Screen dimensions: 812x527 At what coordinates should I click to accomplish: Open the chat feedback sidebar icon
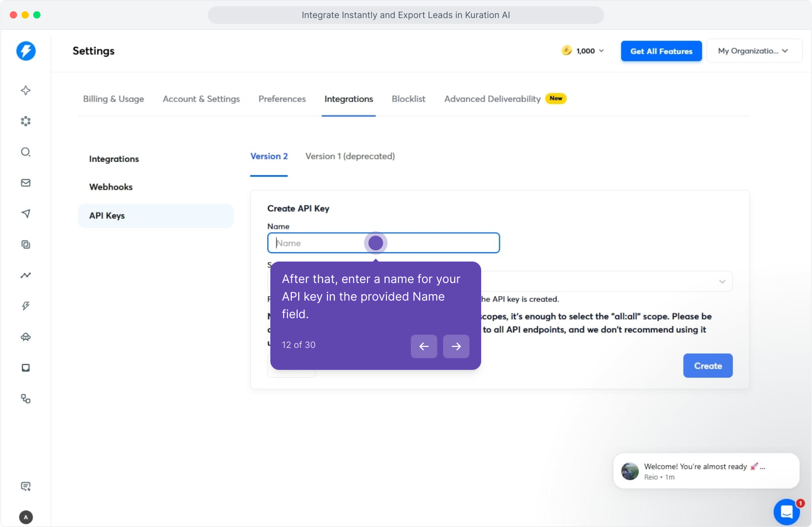click(x=26, y=486)
